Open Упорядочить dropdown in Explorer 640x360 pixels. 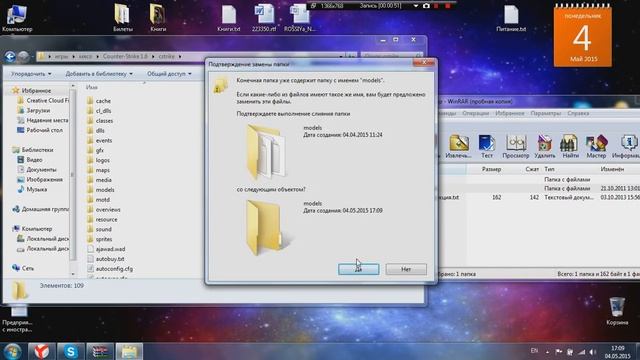point(31,74)
